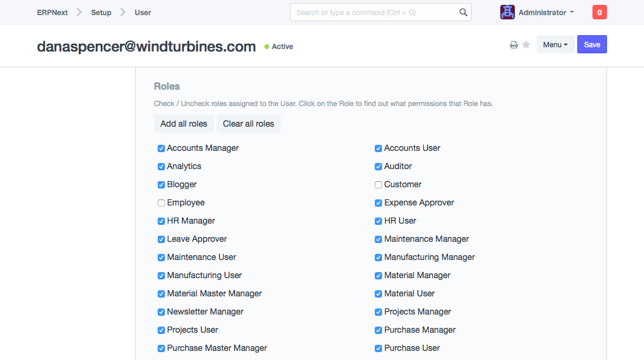Click the star favorite icon
The width and height of the screenshot is (644, 360).
tap(526, 45)
